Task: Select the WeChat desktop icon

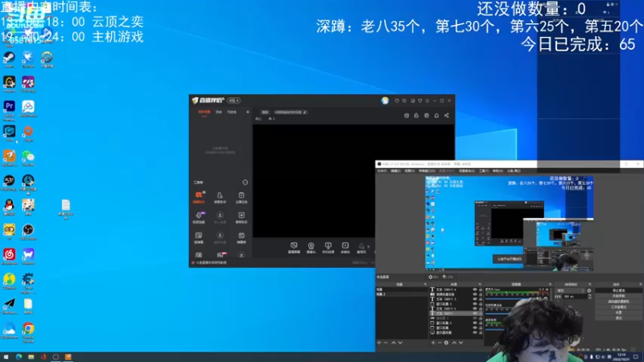Action: coord(28,156)
